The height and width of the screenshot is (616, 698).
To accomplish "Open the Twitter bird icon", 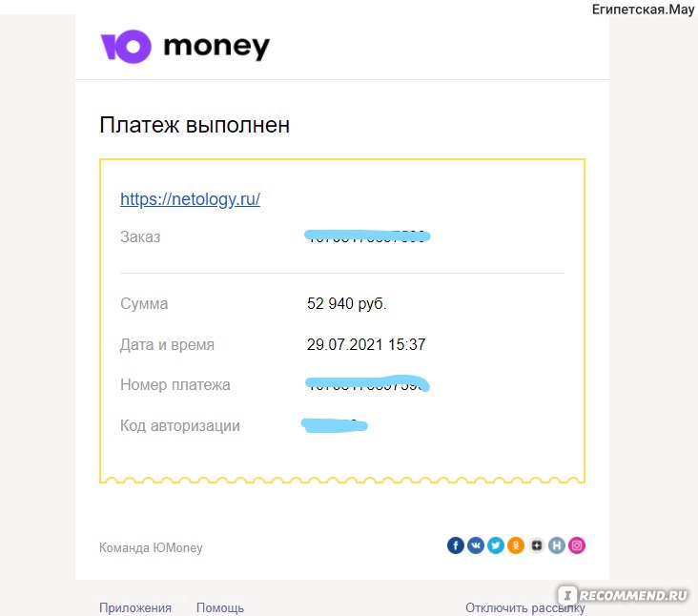I will 496,545.
